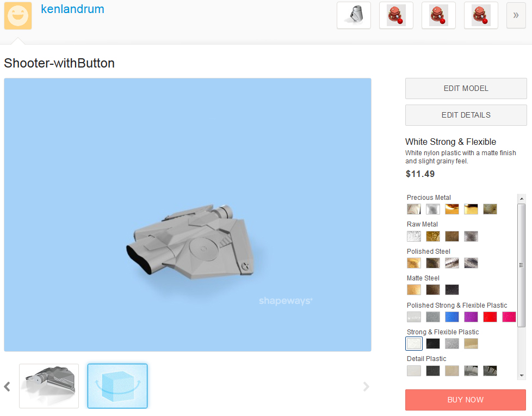Select Matte Steel black swatch

point(452,290)
